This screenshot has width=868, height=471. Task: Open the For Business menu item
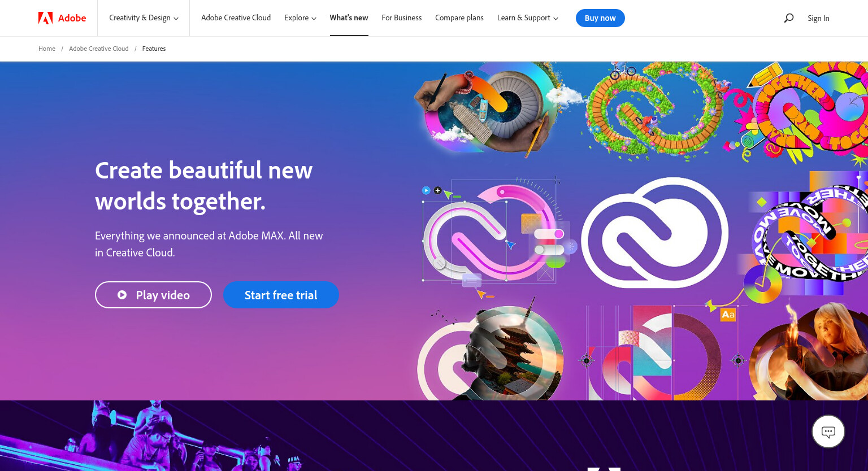402,18
